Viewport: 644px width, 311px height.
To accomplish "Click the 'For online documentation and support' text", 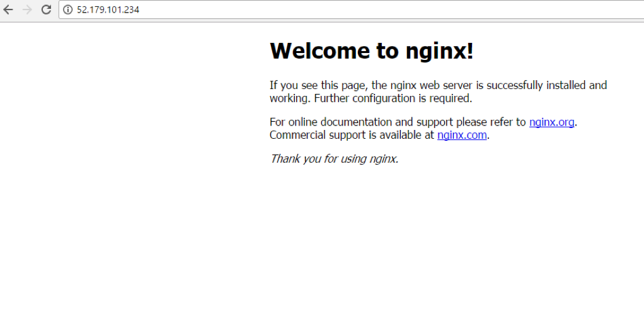I will click(362, 122).
